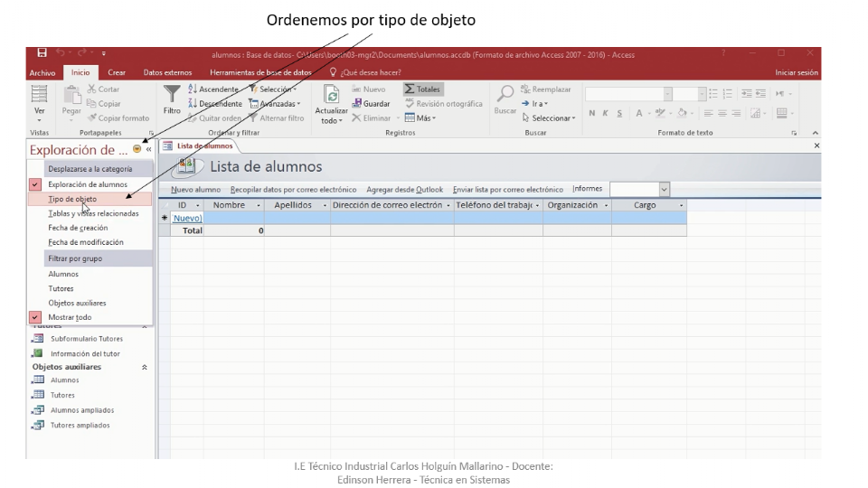
Task: Click the save icon in title bar
Action: pyautogui.click(x=42, y=54)
